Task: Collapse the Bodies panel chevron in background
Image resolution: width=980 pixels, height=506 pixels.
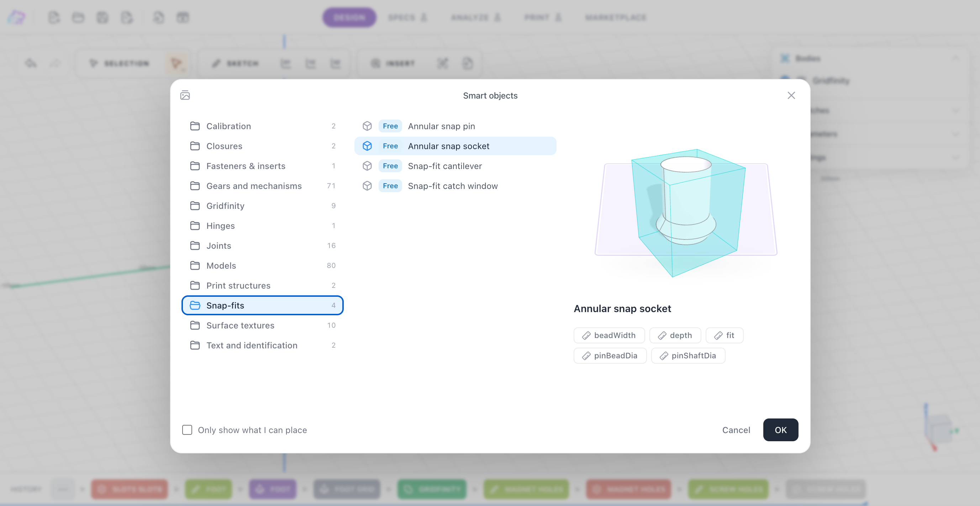Action: click(x=956, y=58)
